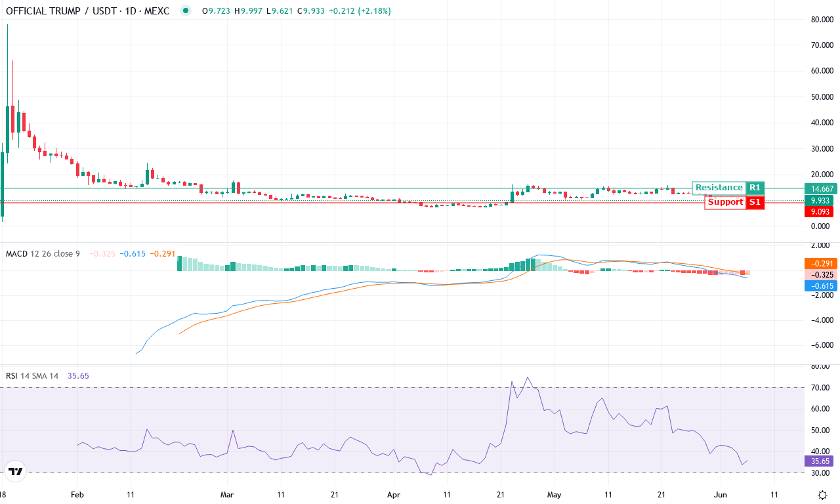The image size is (840, 504).
Task: Click the 80.000 price scale label at the top
Action: 821,20
